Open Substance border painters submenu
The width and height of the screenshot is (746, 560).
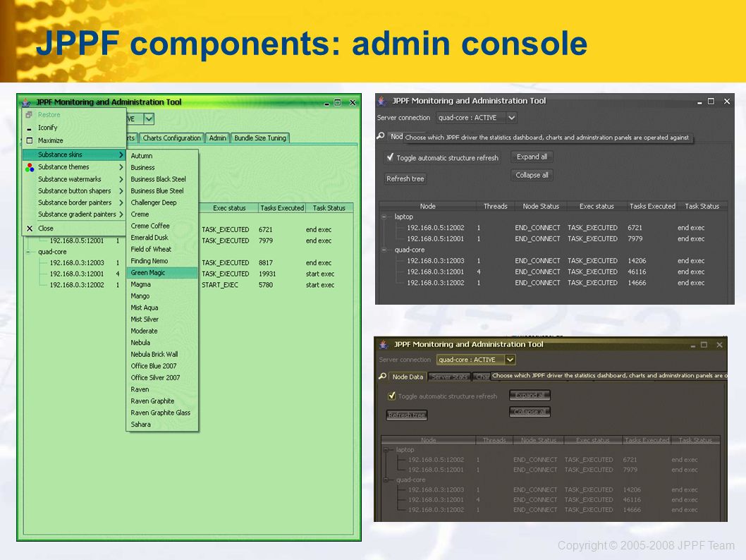pyautogui.click(x=74, y=202)
